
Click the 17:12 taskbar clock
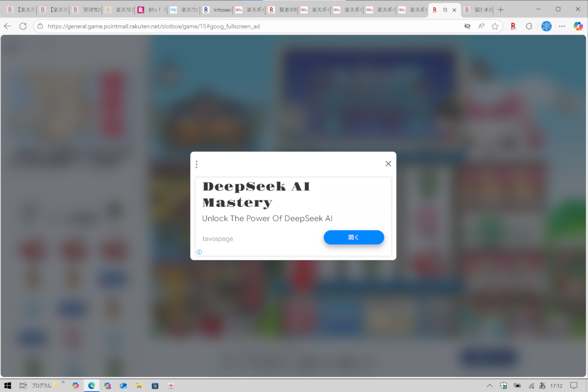(556, 386)
